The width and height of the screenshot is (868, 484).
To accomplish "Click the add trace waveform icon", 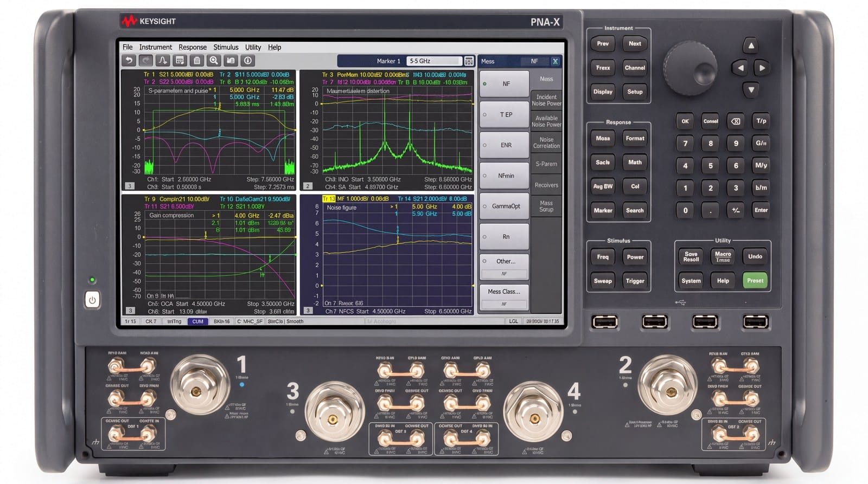I will (163, 61).
